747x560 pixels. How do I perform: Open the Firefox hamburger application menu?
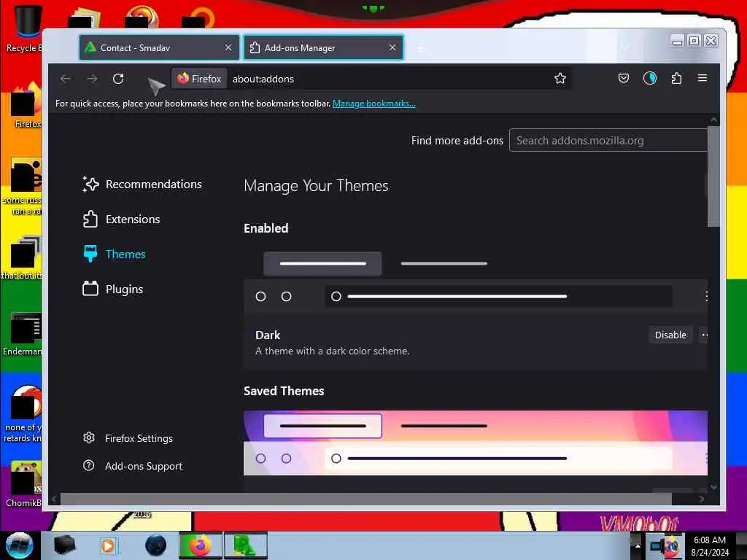click(x=703, y=77)
